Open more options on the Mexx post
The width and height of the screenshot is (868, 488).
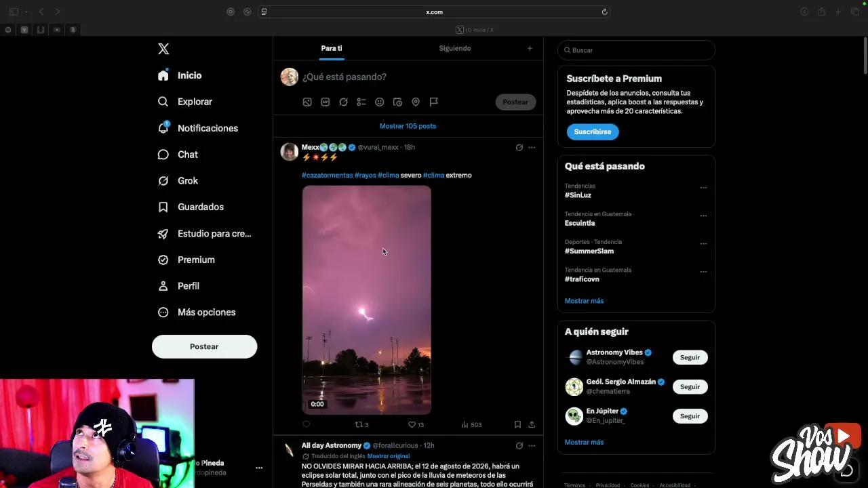coord(532,147)
